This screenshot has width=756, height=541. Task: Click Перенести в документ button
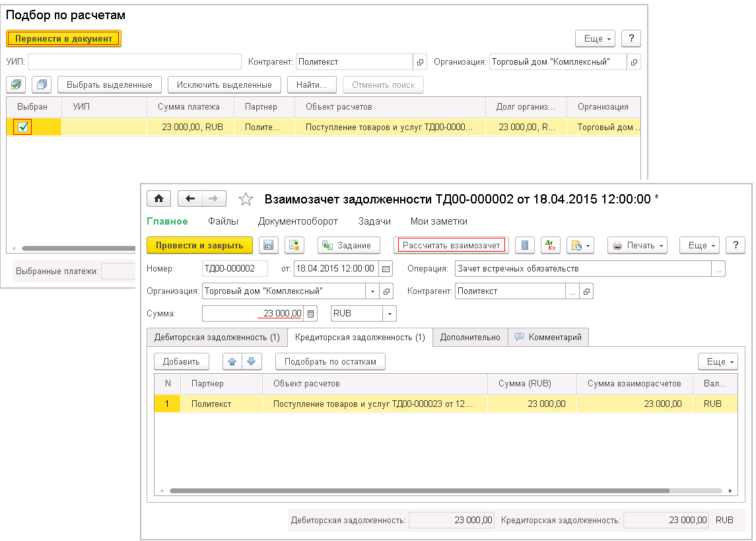pos(64,38)
